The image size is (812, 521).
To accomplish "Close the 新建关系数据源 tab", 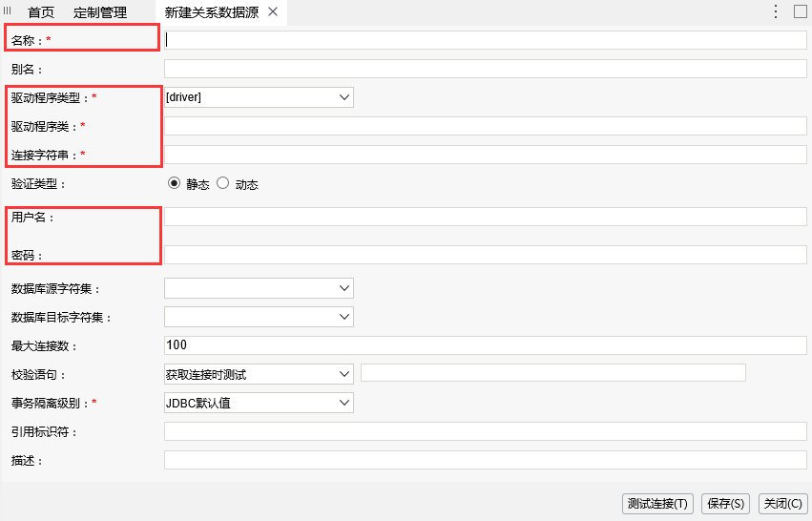I will coord(273,11).
